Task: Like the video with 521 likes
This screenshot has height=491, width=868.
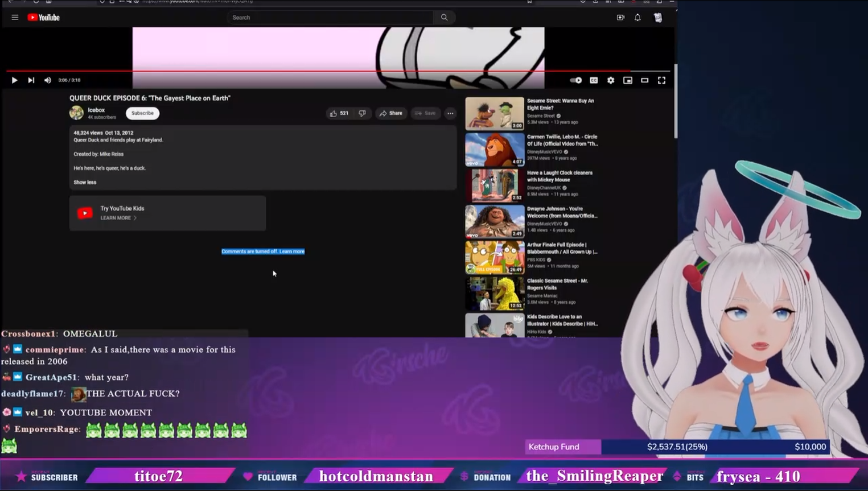Action: (x=339, y=113)
